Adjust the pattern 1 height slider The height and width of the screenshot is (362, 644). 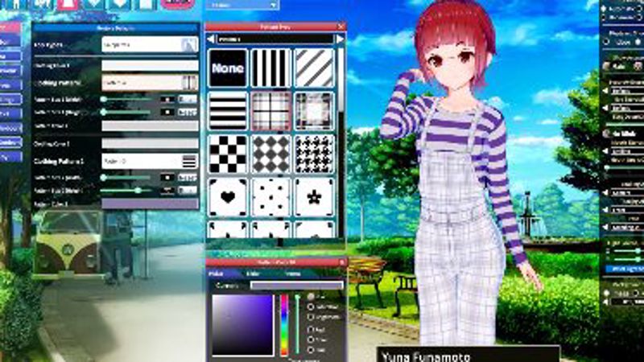pyautogui.click(x=127, y=112)
